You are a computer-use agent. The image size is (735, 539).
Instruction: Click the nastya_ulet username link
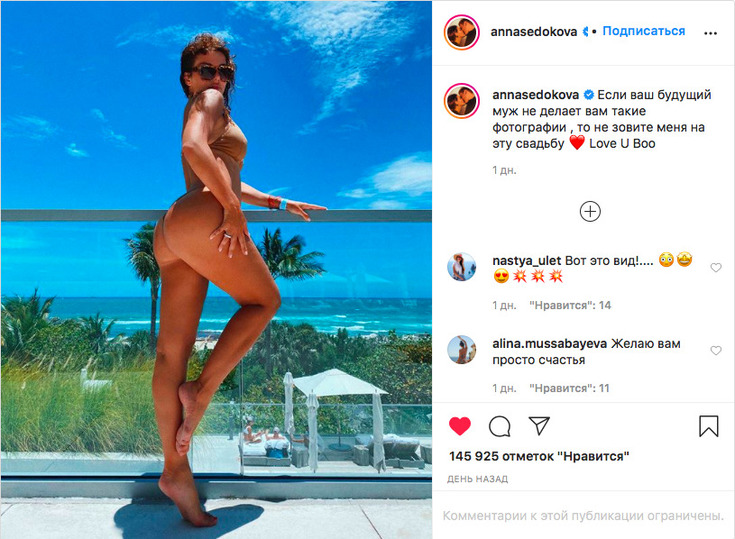pos(527,261)
